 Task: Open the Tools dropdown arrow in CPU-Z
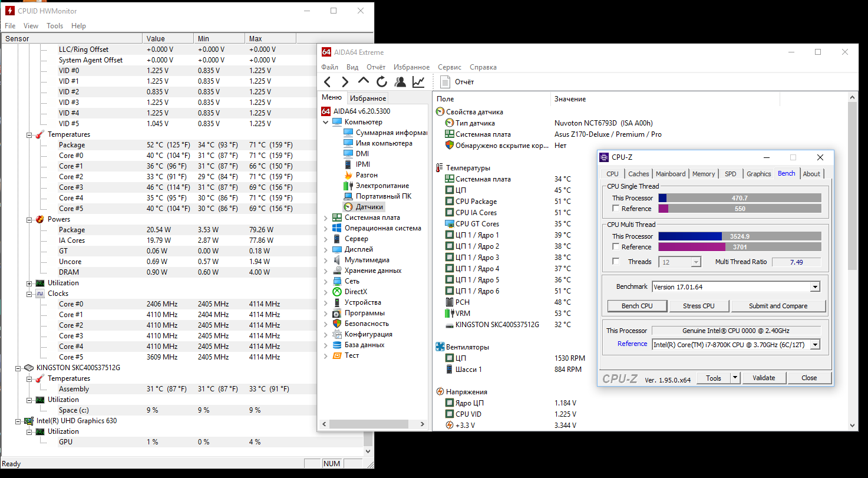pos(735,378)
